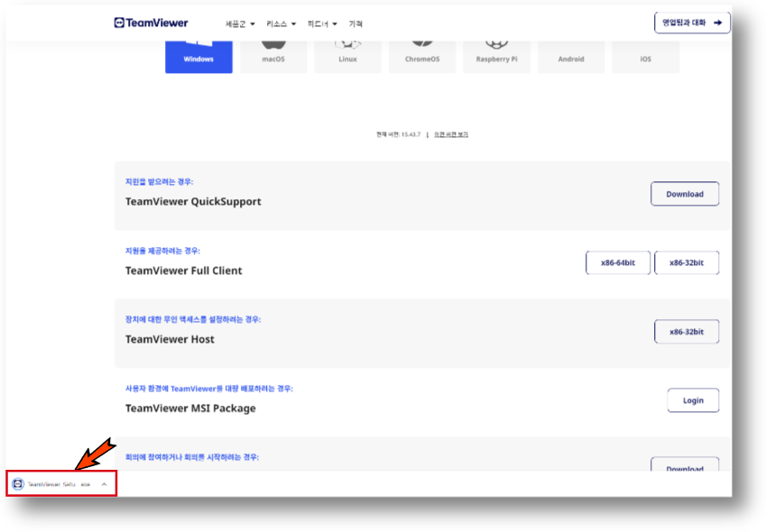Click the 지원을 제공하려는 경우 label

pos(162,251)
